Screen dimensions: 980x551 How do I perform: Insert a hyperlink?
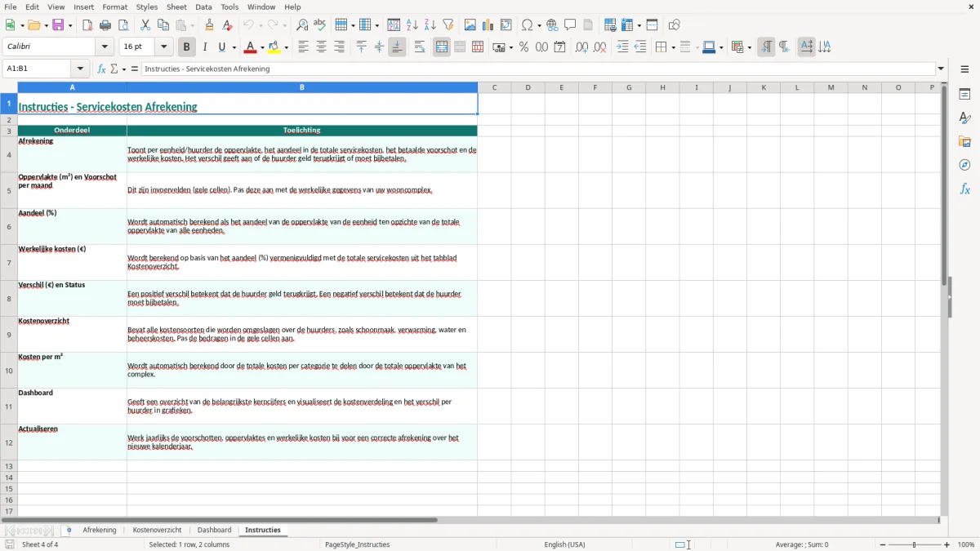[x=552, y=25]
